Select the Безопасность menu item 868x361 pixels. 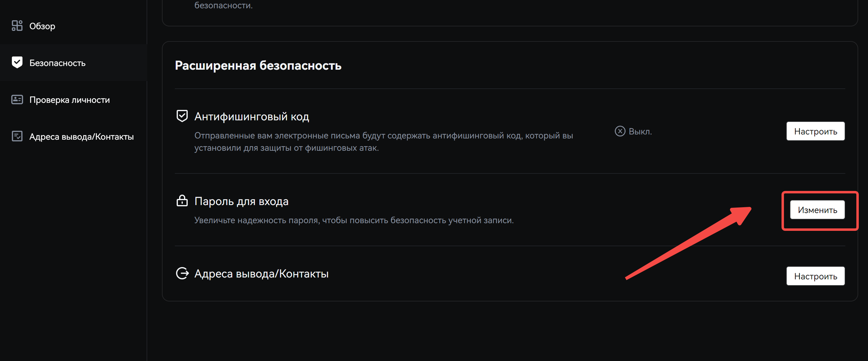tap(57, 63)
